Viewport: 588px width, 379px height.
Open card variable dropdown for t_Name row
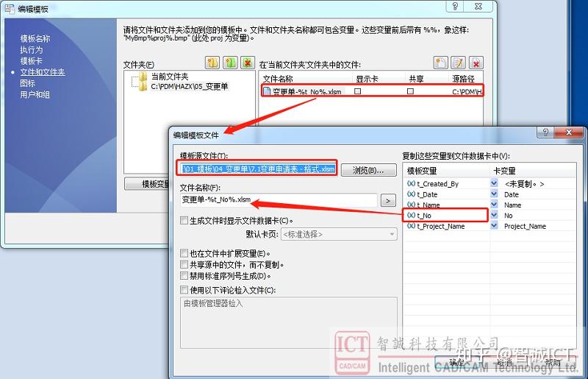click(x=494, y=205)
